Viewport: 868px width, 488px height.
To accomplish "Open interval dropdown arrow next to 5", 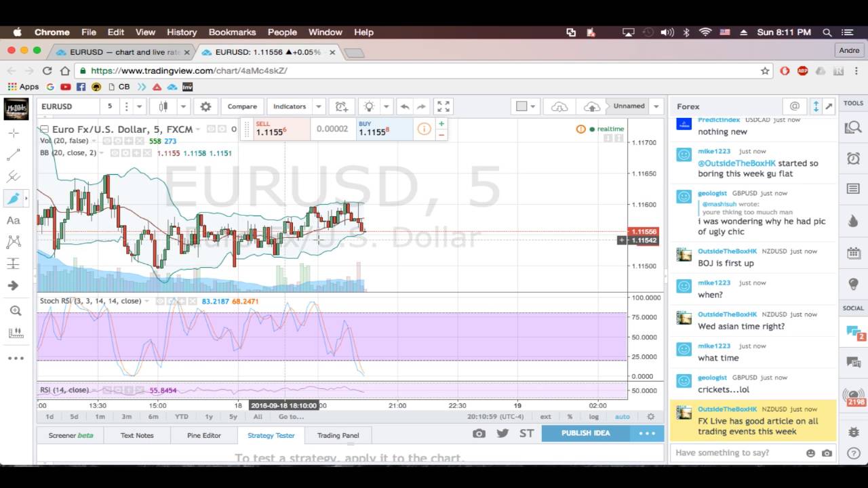I will click(x=139, y=106).
